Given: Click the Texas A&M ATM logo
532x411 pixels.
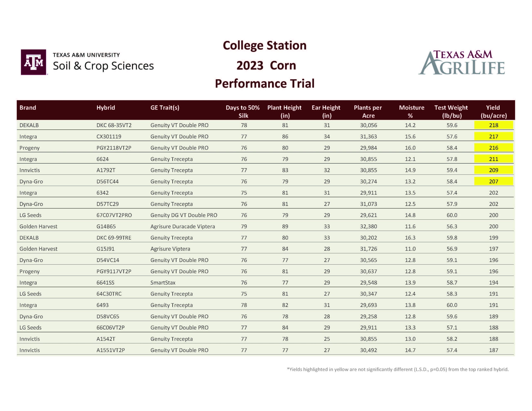Looking at the screenshot, I should (x=33, y=62).
